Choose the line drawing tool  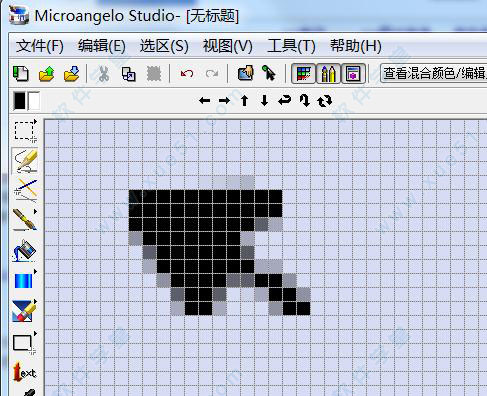[x=25, y=190]
